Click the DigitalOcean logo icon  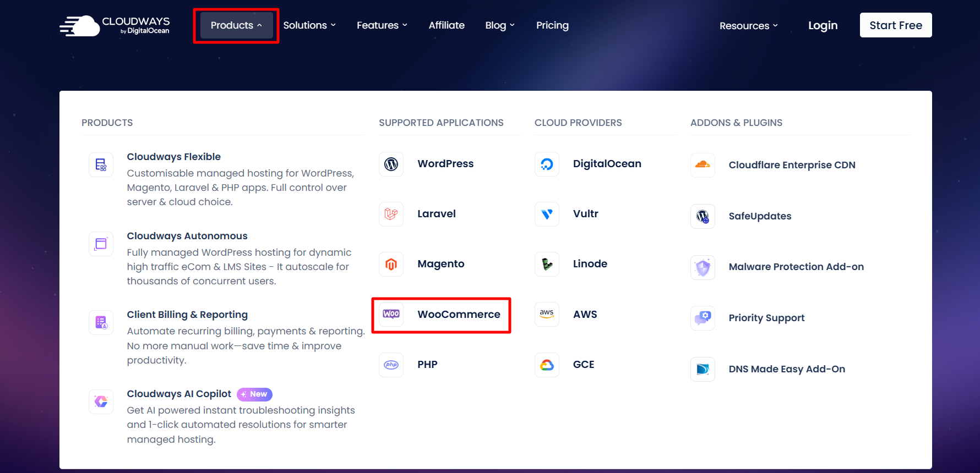click(x=547, y=164)
